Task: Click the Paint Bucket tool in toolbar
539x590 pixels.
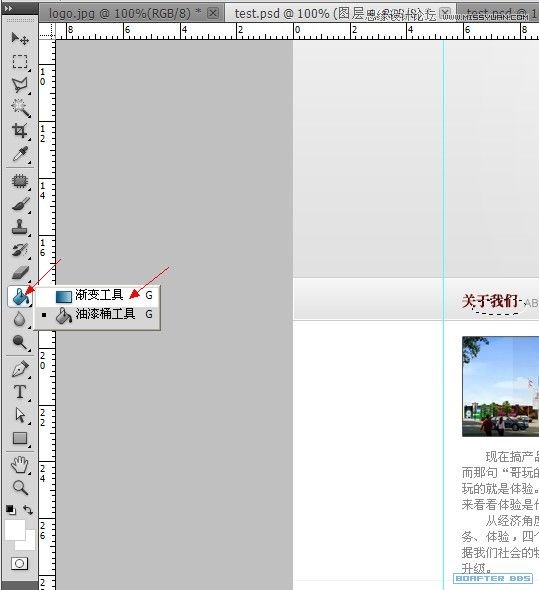Action: click(20, 297)
